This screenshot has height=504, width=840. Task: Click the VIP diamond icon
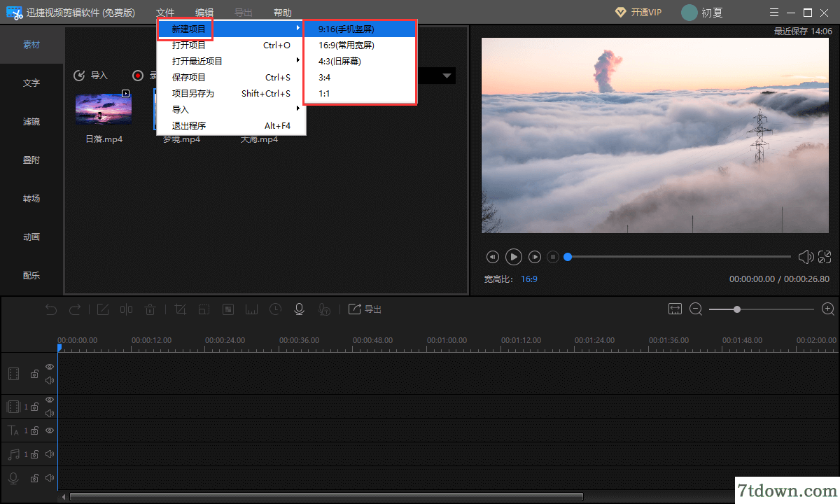tap(620, 12)
